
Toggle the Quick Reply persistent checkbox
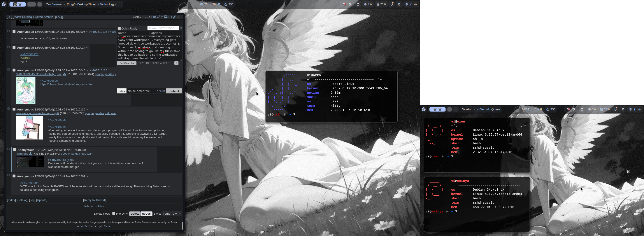pyautogui.click(x=119, y=28)
